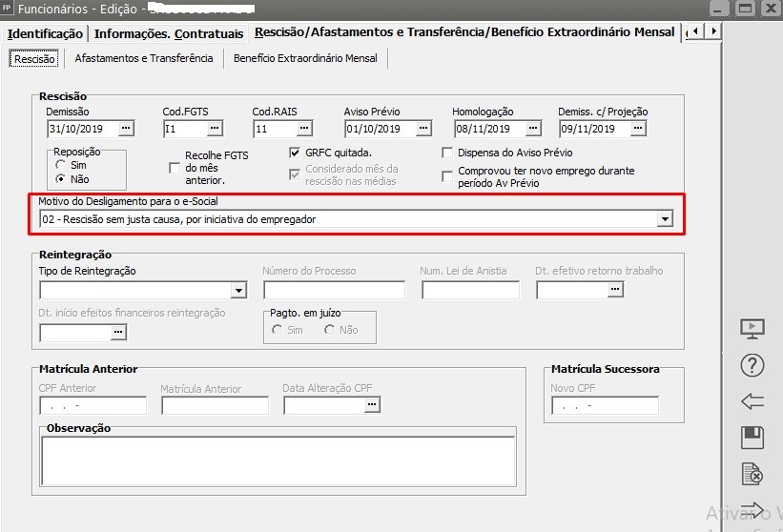Expand Motivo do Desligamento para e-Social dropdown
783x532 pixels.
coord(665,219)
